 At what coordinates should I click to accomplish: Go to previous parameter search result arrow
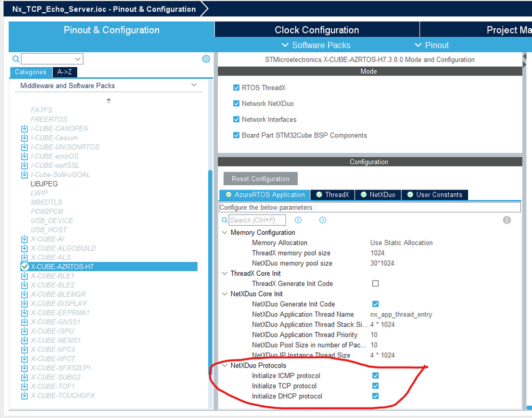click(x=298, y=220)
